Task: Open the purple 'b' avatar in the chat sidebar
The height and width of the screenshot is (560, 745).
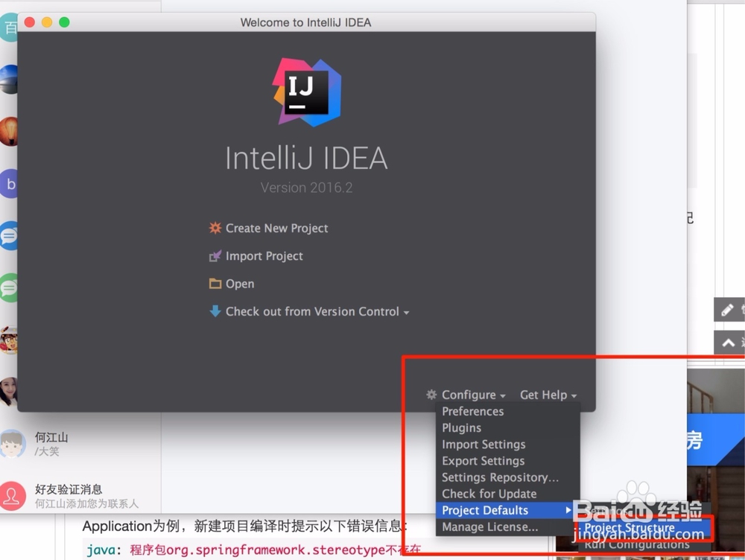Action: [x=10, y=184]
